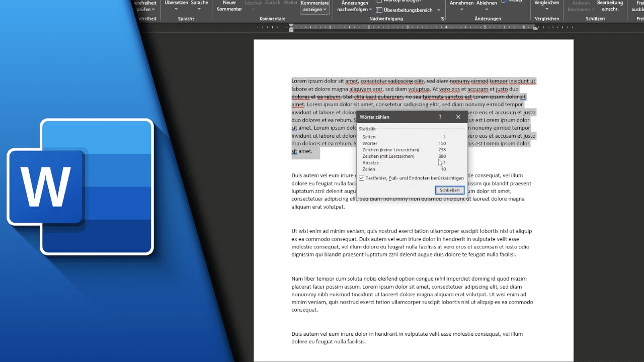Screen dimensions: 644x362
Task: Click the paragraph starting with Ut wisi enim
Action: (412, 243)
